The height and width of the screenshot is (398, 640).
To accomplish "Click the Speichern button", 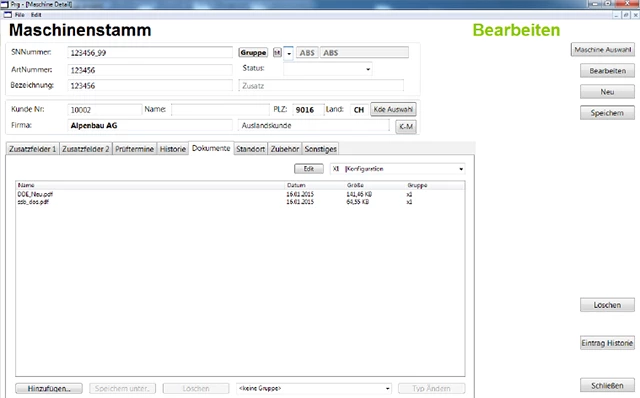I will (607, 113).
